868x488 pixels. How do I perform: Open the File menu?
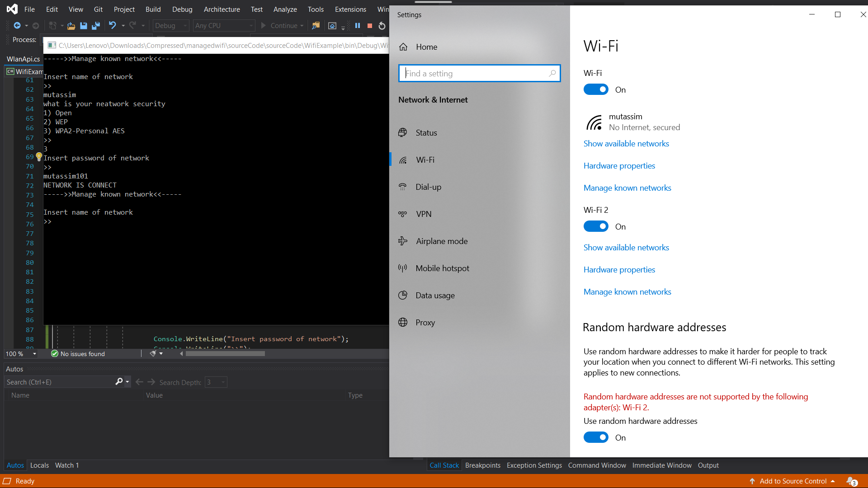pyautogui.click(x=29, y=9)
